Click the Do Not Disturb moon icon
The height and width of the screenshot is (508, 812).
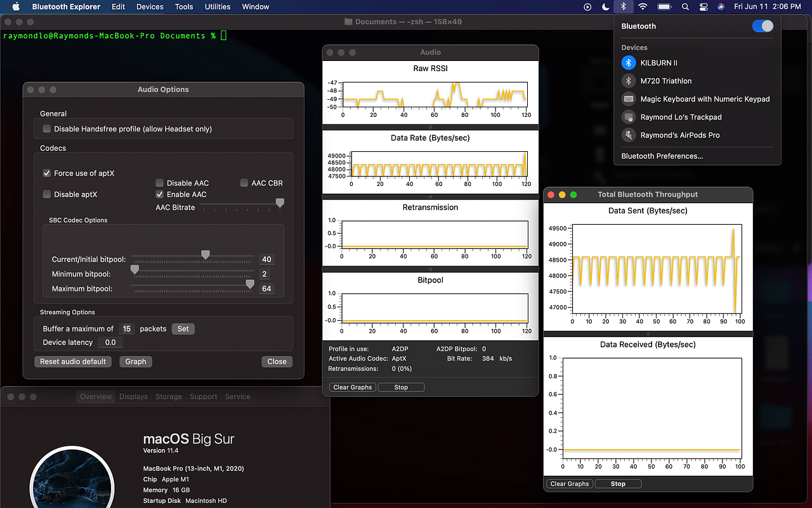pos(605,7)
